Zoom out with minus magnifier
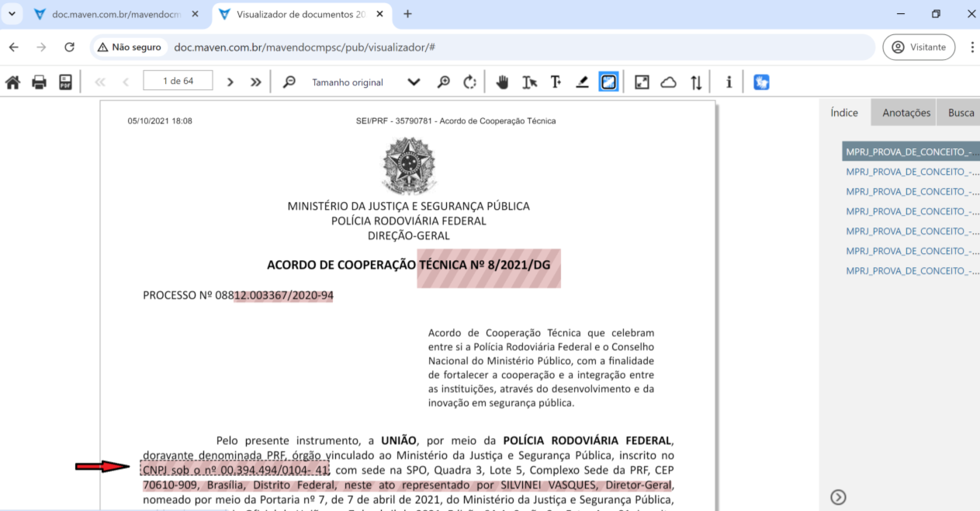 [289, 82]
